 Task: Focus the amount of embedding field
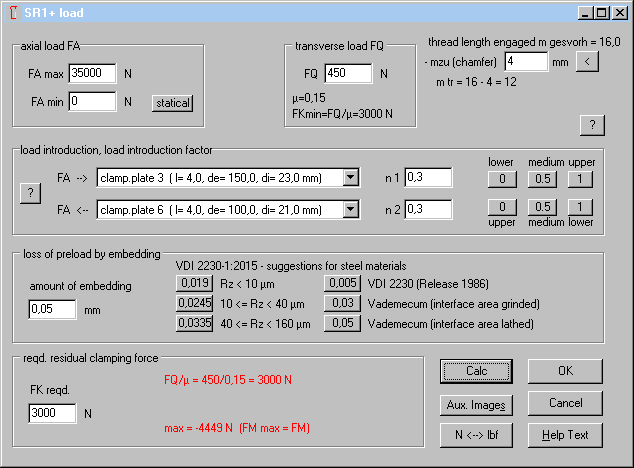click(53, 310)
